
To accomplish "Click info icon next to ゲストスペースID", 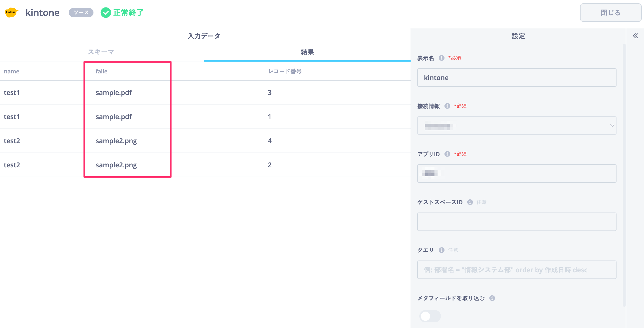I will [x=470, y=202].
